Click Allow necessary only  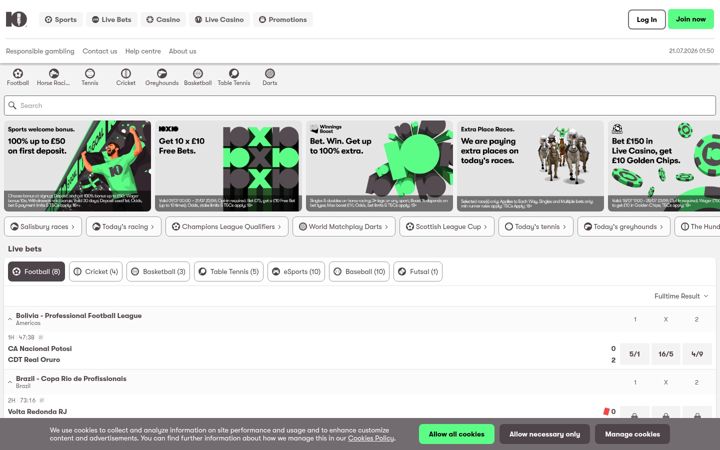[x=545, y=434]
